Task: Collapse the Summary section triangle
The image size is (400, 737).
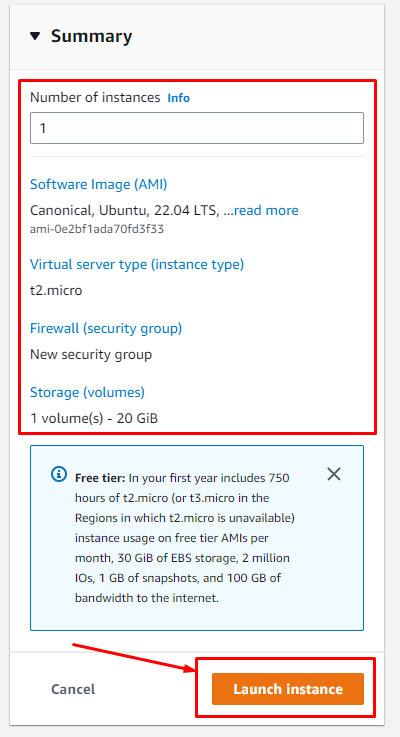Action: pos(35,36)
